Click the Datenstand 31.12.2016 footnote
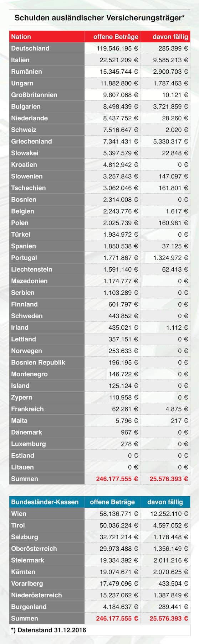The image size is (199, 644). click(x=49, y=630)
